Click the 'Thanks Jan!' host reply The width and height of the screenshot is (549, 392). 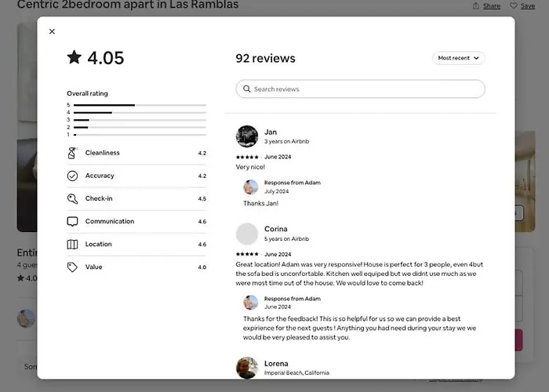pyautogui.click(x=261, y=203)
